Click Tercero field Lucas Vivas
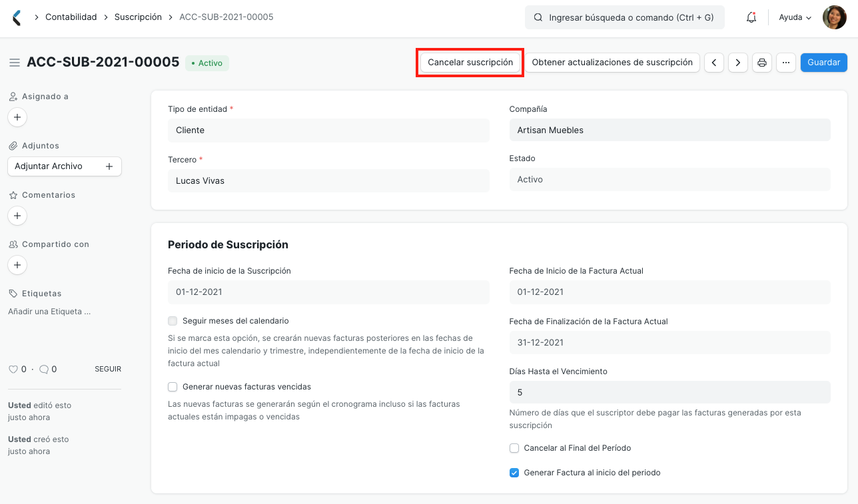 pos(328,181)
